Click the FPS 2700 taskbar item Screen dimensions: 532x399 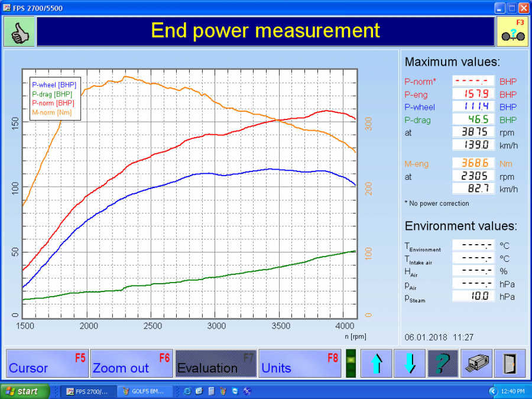click(87, 391)
